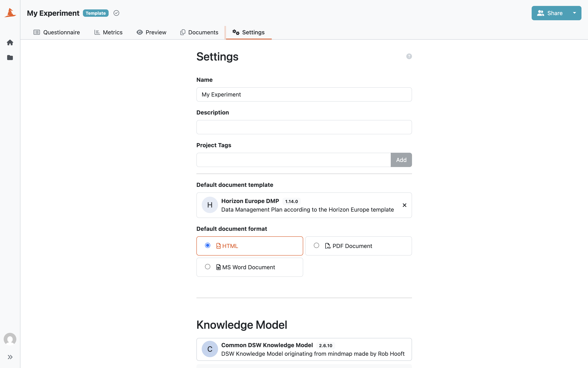The image size is (588, 368).
Task: Focus the Name input field
Action: (x=304, y=94)
